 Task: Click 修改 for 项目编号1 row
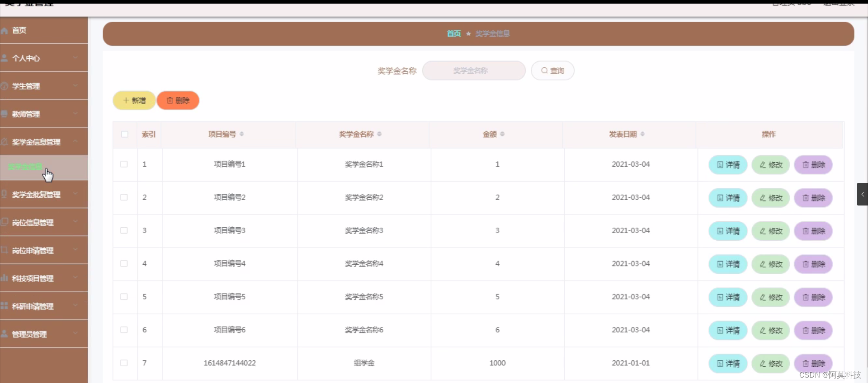tap(771, 165)
